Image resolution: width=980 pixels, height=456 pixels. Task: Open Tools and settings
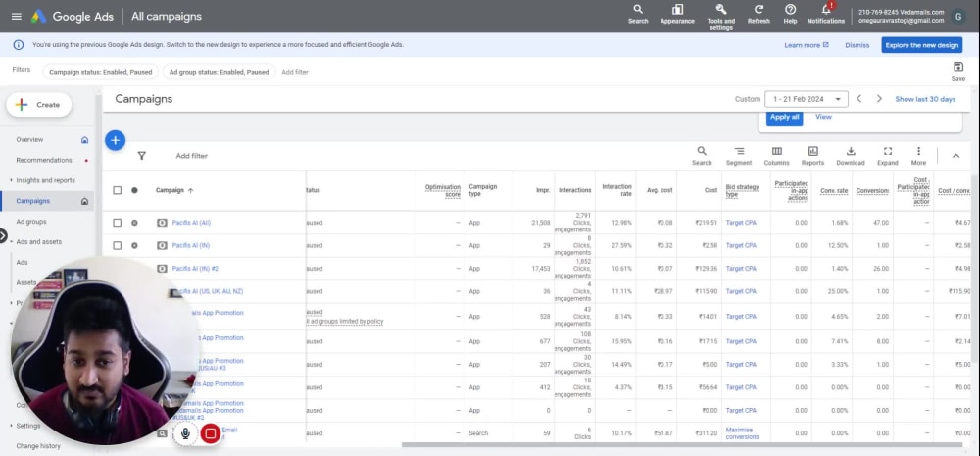click(x=720, y=17)
